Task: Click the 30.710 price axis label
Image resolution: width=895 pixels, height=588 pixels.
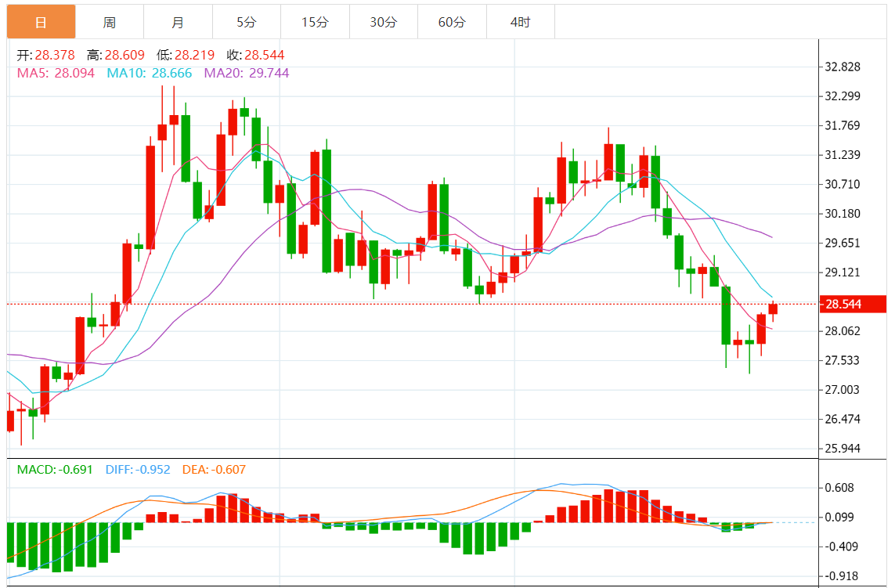Action: point(843,185)
